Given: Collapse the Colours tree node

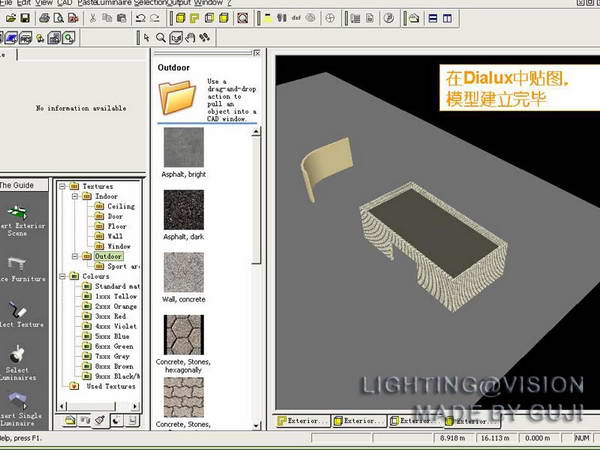Looking at the screenshot, I should (62, 276).
